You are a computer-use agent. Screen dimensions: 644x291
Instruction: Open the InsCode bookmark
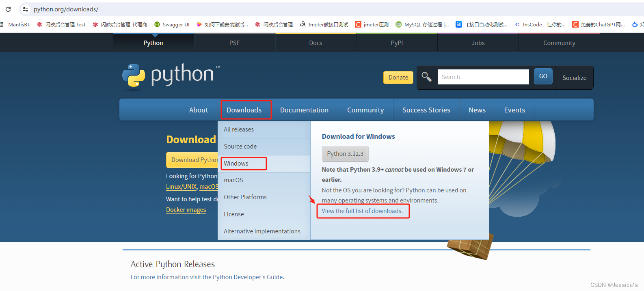click(x=540, y=24)
